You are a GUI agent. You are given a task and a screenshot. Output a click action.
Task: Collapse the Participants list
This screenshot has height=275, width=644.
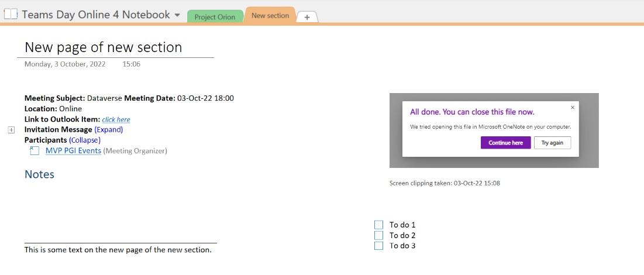(x=85, y=140)
